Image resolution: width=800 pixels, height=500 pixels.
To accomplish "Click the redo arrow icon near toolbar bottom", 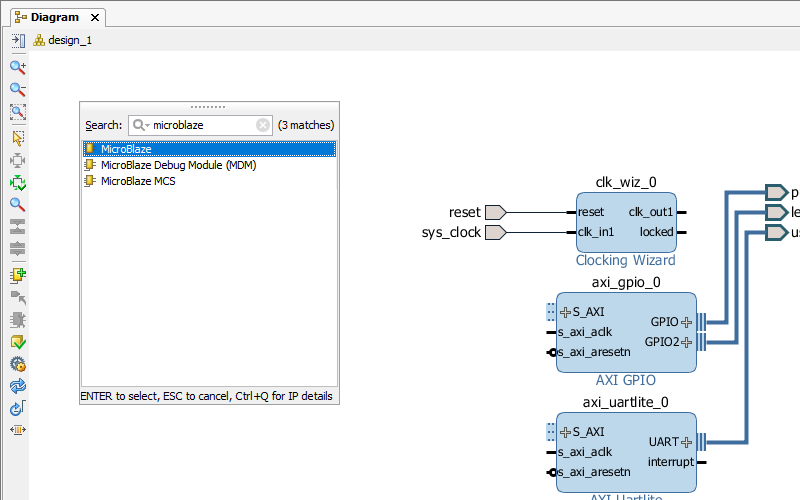I will pos(18,408).
